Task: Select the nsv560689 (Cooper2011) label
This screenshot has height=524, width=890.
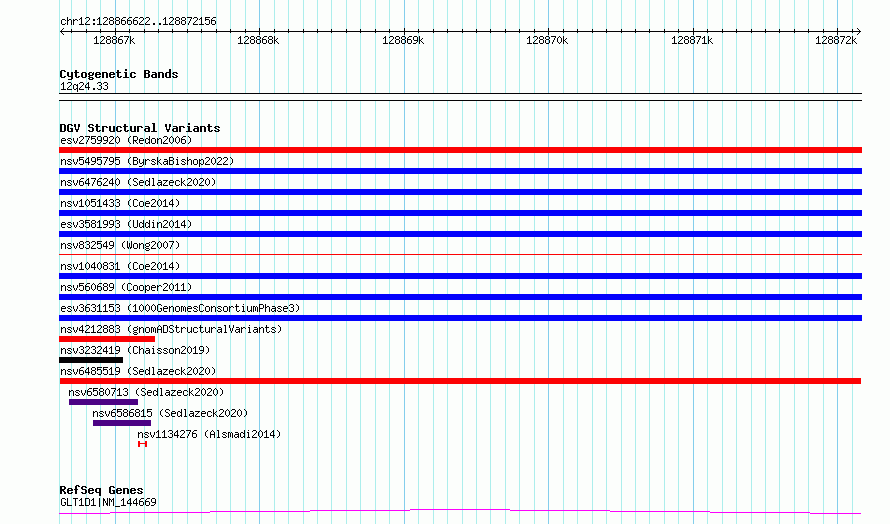Action: pyautogui.click(x=126, y=287)
